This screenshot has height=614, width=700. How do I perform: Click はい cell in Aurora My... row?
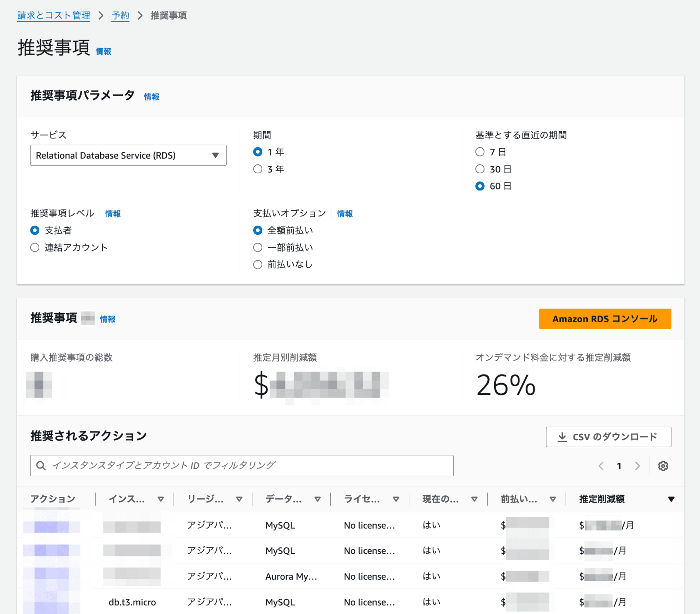431,577
